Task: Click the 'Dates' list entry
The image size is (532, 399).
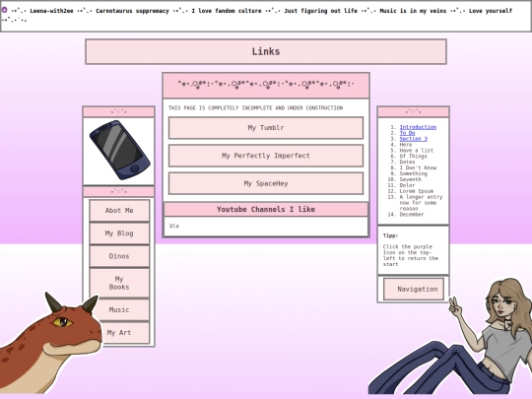Action: coord(407,162)
